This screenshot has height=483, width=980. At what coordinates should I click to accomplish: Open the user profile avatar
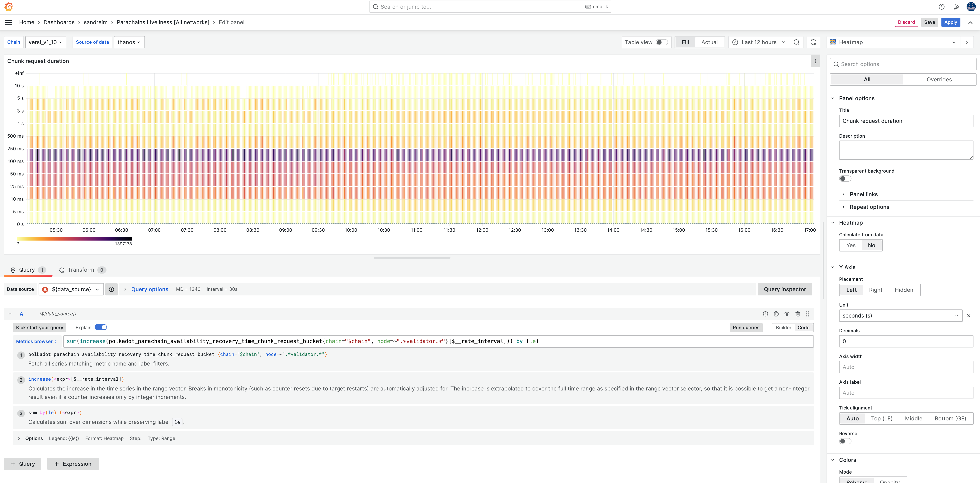click(971, 7)
